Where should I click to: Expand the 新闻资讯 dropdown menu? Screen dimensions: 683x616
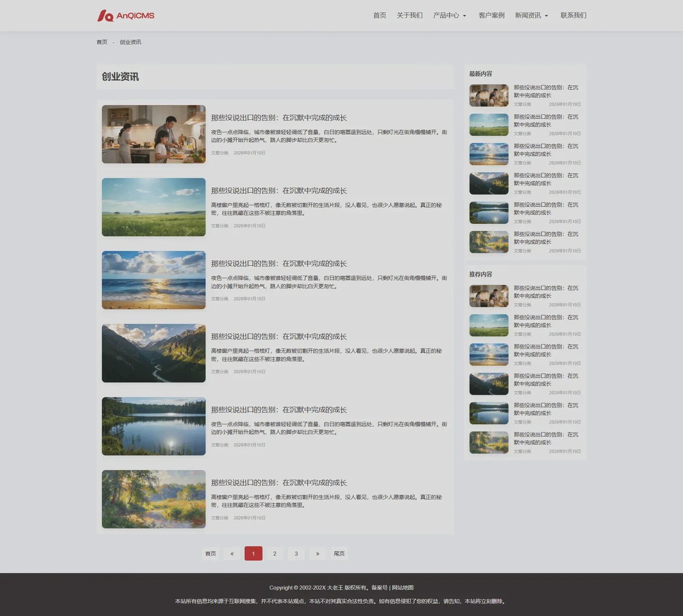click(x=531, y=16)
